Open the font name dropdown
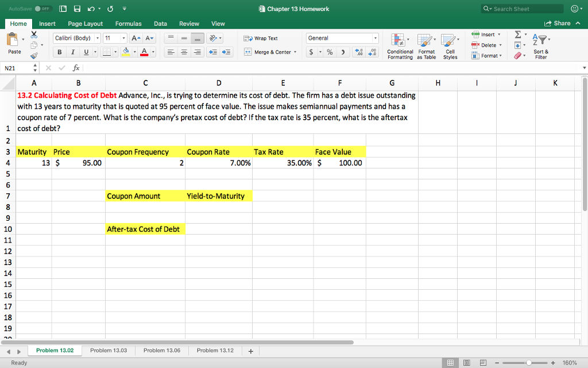 coord(73,37)
